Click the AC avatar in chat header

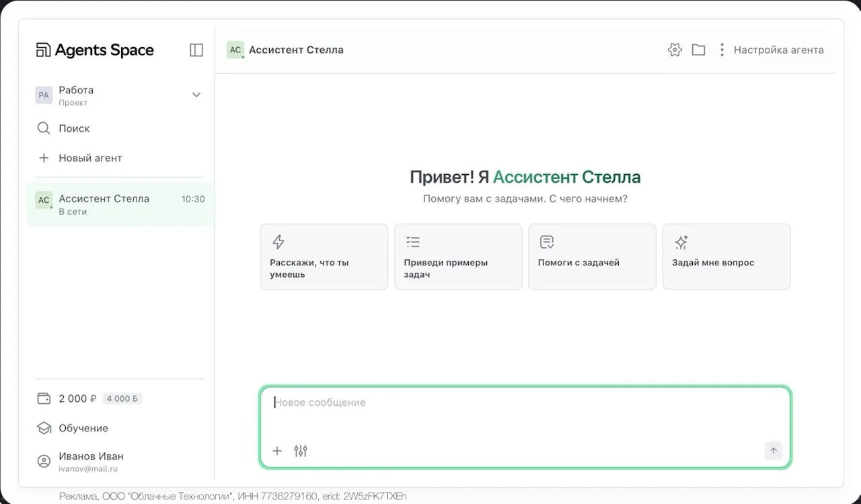[235, 50]
